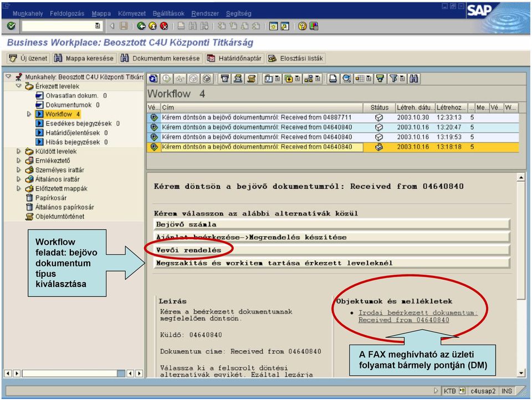Click the c4usap2 status bar entry

(483, 391)
